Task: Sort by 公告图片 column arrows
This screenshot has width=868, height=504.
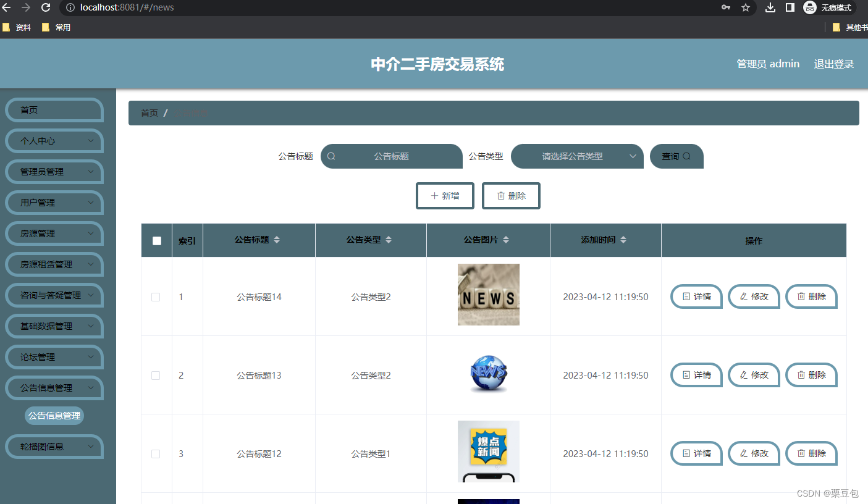Action: coord(506,240)
